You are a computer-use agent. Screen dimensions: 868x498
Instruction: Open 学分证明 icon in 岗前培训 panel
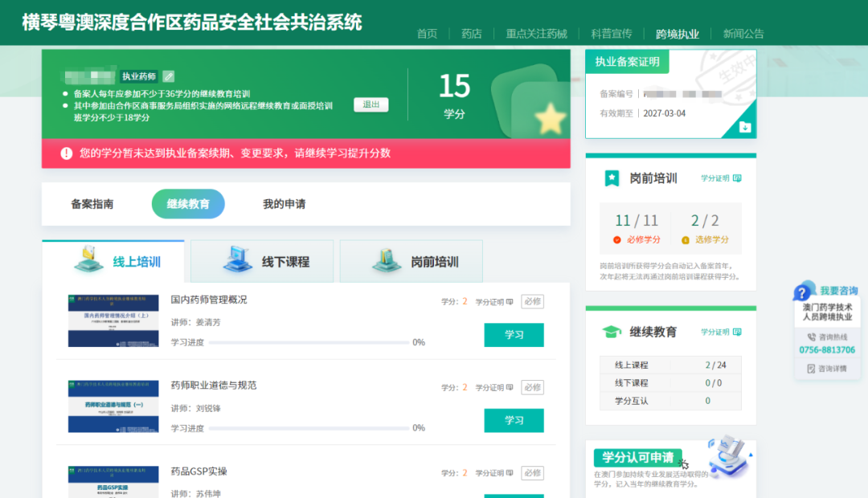pyautogui.click(x=737, y=178)
